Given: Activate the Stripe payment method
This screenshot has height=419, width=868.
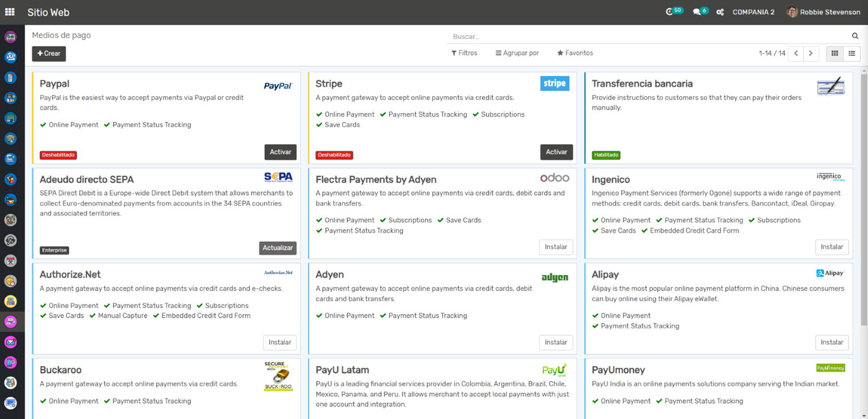Looking at the screenshot, I should (x=556, y=152).
